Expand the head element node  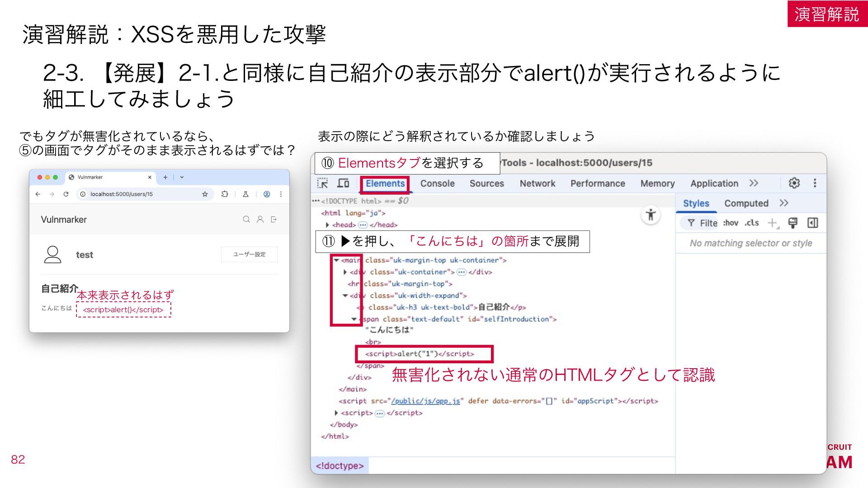point(327,225)
